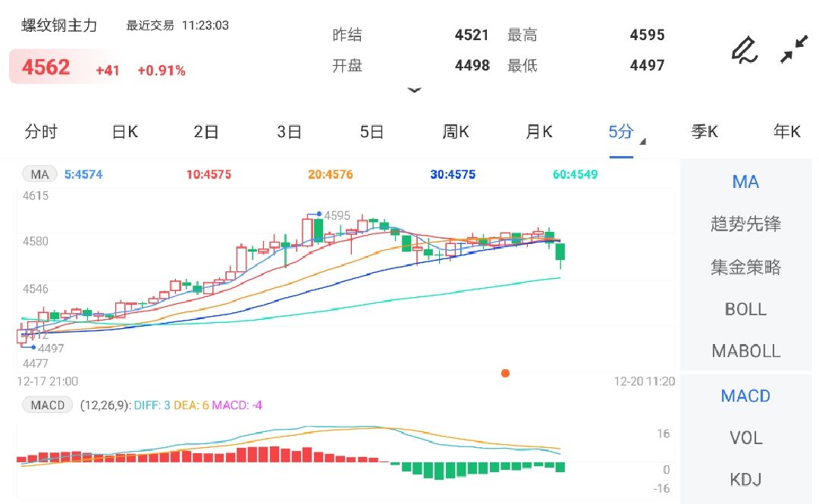Switch to 周K chart tab

tap(456, 132)
